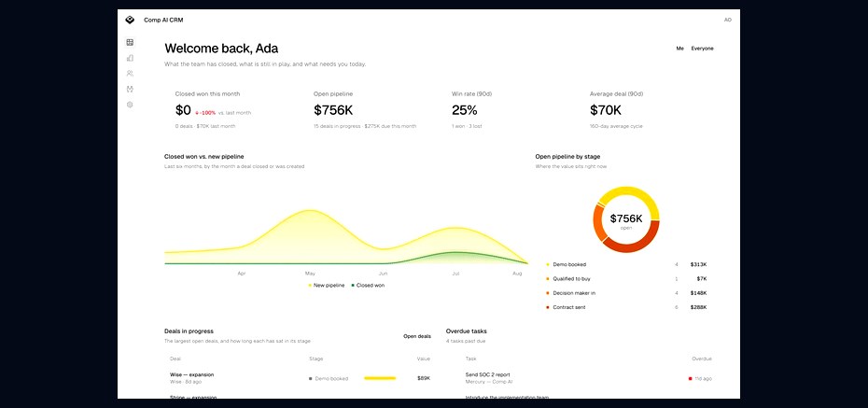Switch the view filter to Everyone
The image size is (868, 408).
click(702, 49)
